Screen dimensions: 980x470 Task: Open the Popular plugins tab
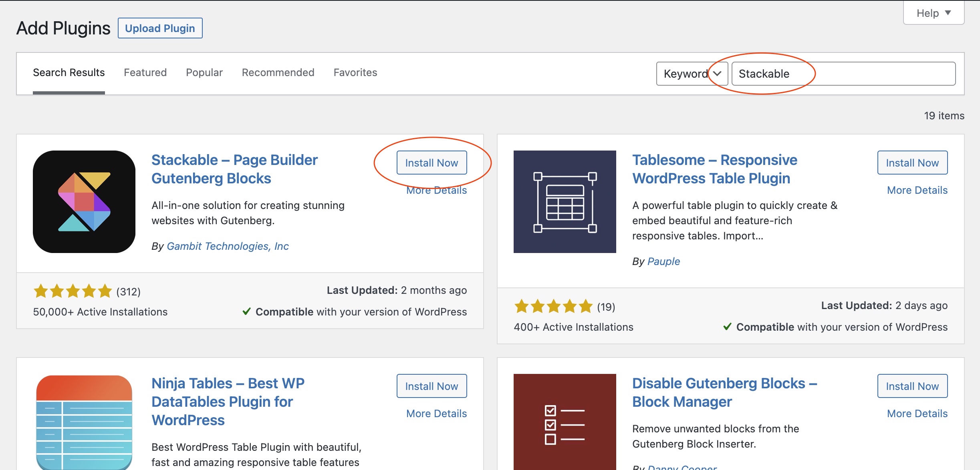(x=204, y=72)
